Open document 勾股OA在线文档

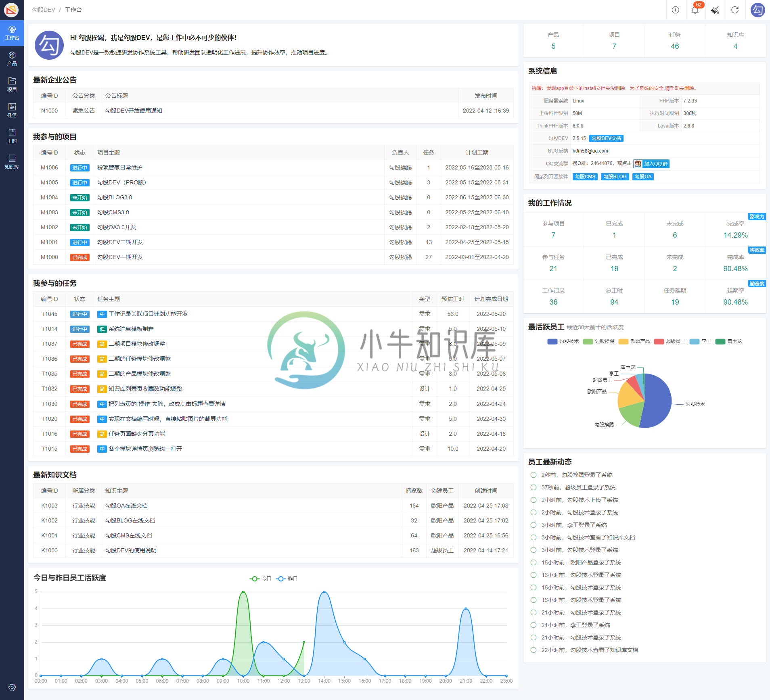(126, 506)
